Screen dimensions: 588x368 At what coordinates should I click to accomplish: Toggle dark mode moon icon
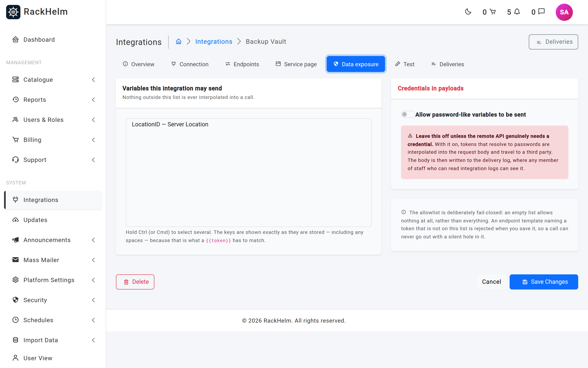468,12
